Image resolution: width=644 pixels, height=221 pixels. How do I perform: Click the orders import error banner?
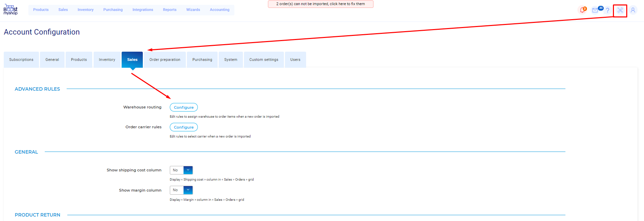(320, 4)
